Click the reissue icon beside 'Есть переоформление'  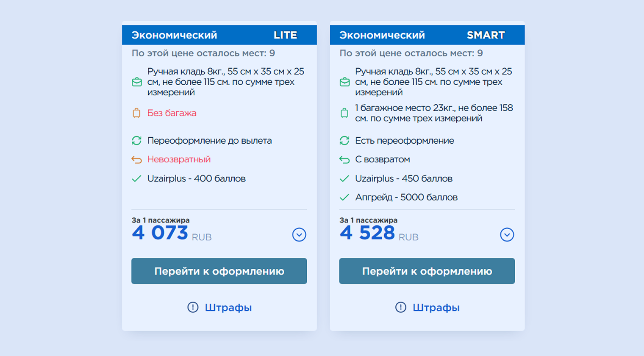(x=344, y=140)
